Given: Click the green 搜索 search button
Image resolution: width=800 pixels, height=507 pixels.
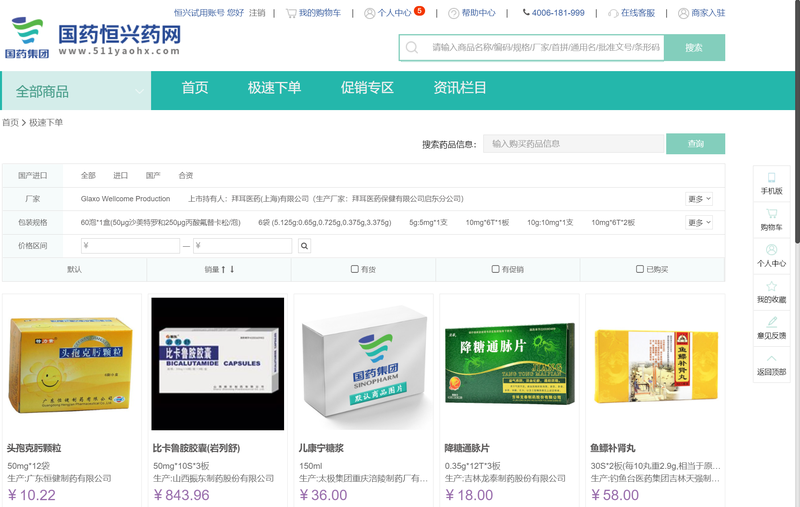Looking at the screenshot, I should (694, 47).
